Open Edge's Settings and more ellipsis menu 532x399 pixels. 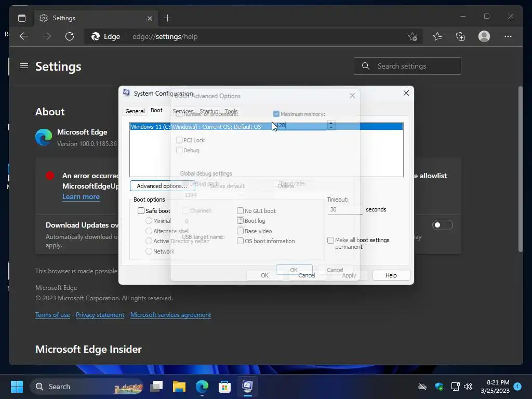tap(508, 36)
